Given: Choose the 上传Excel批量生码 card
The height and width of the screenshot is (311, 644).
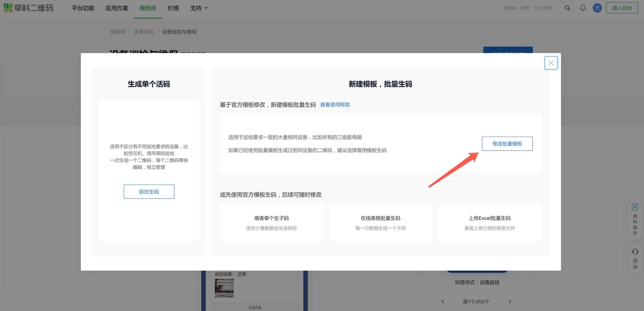Looking at the screenshot, I should 489,223.
